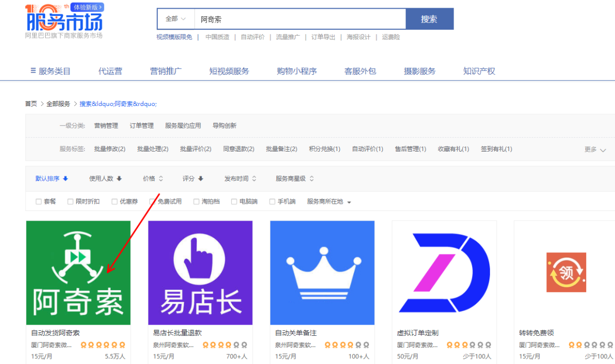Open the 易店长 purple app thumbnail

200,273
